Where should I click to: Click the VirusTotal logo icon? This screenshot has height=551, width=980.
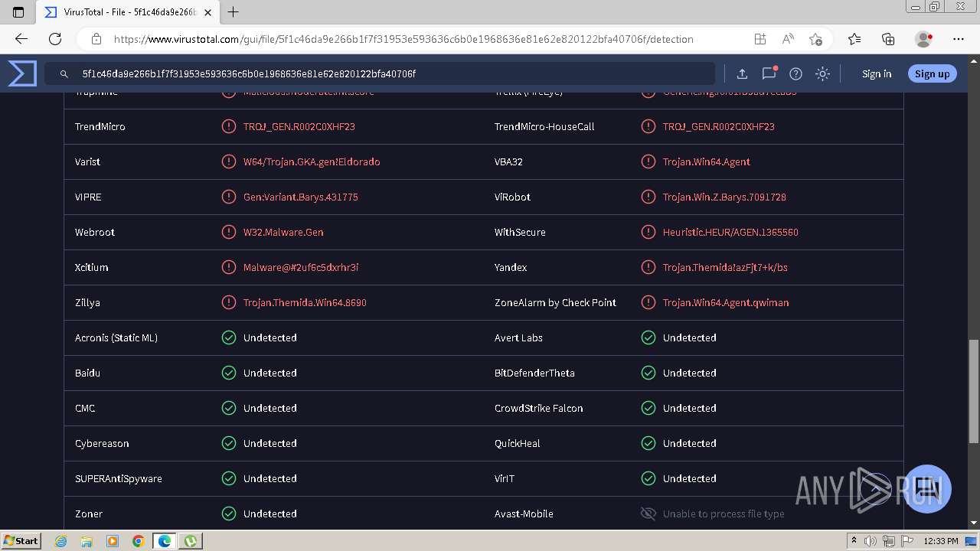click(x=22, y=73)
